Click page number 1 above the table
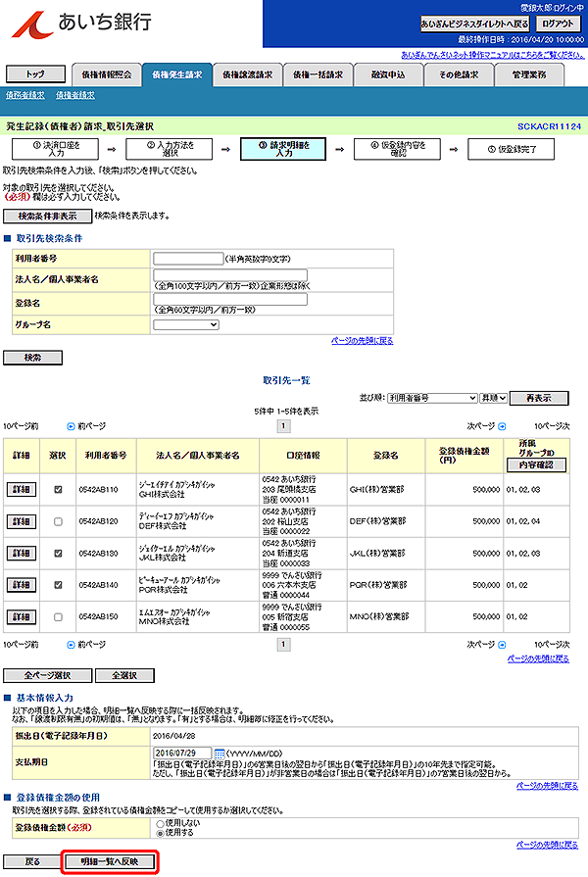 [x=283, y=426]
